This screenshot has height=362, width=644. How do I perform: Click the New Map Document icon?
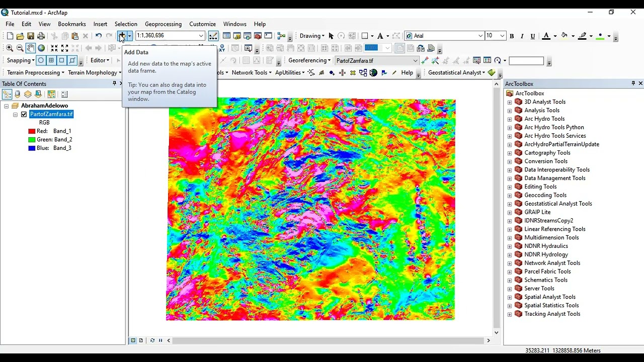[10, 36]
